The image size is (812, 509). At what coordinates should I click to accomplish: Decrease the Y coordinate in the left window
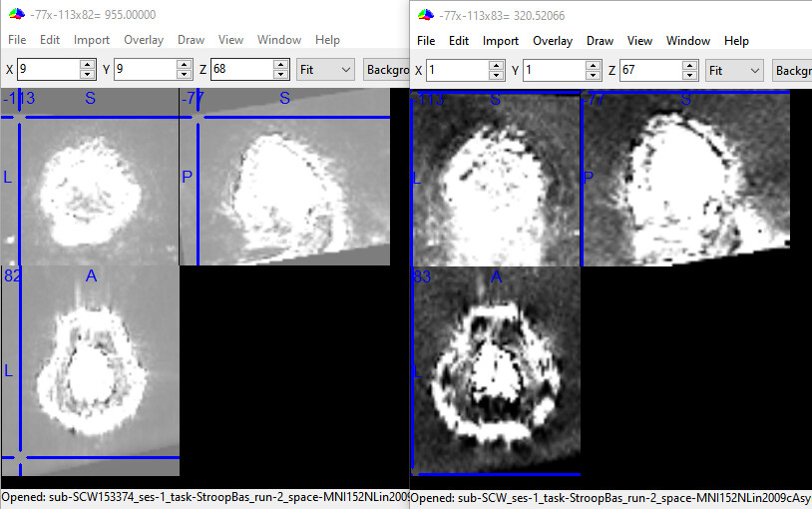(184, 75)
